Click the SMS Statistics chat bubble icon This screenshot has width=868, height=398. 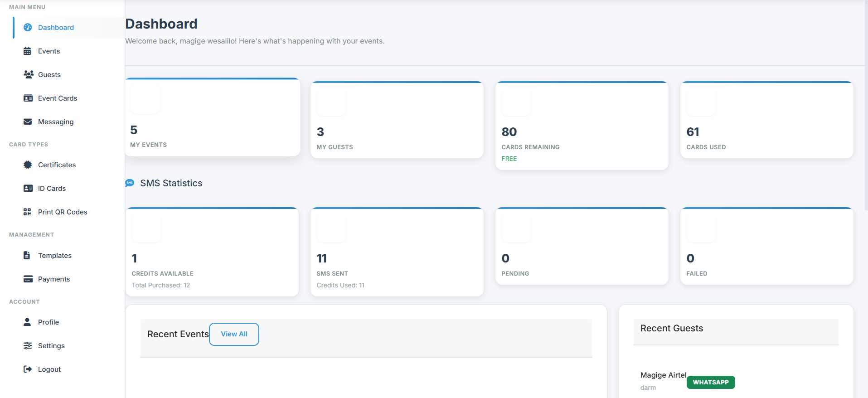[x=130, y=183]
